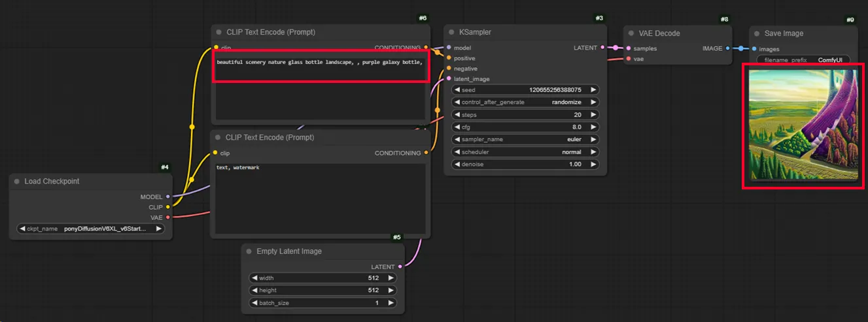Screen dimensions: 868x322
Task: Collapse the VAE Decode node via title dot
Action: (631, 33)
